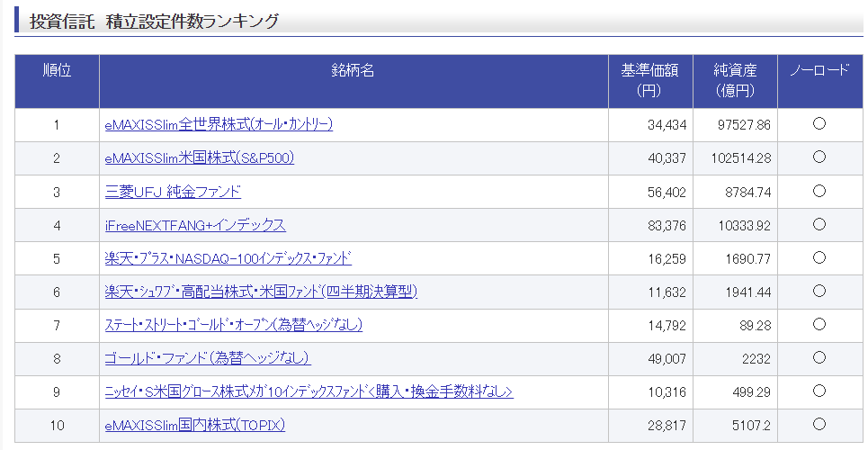The height and width of the screenshot is (450, 868).
Task: Click the no-load circle for rank 1
Action: click(819, 124)
